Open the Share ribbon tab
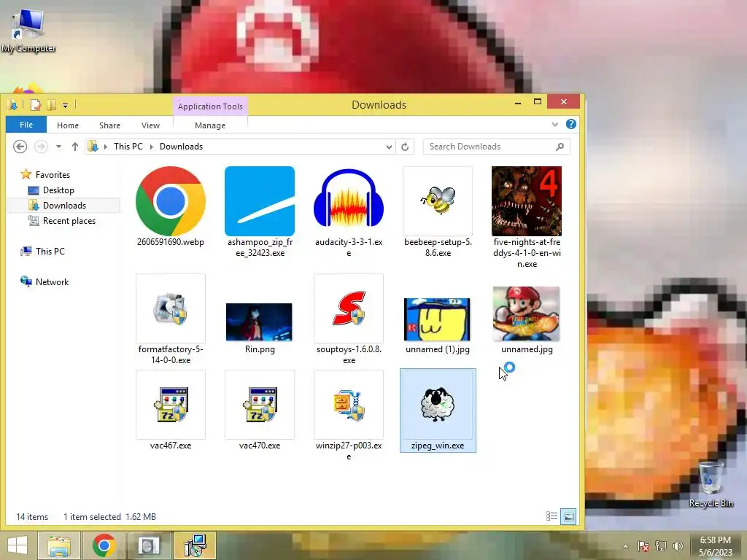The width and height of the screenshot is (747, 560). 109,125
